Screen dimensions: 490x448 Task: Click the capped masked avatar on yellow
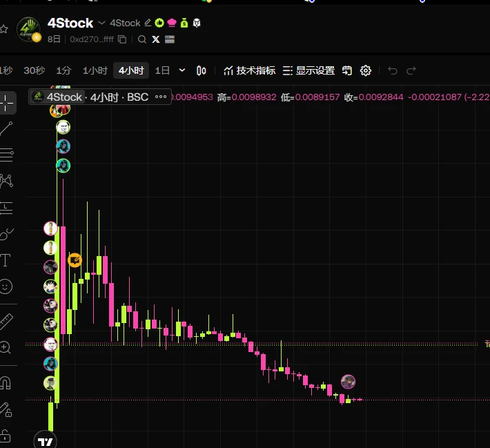[50, 383]
